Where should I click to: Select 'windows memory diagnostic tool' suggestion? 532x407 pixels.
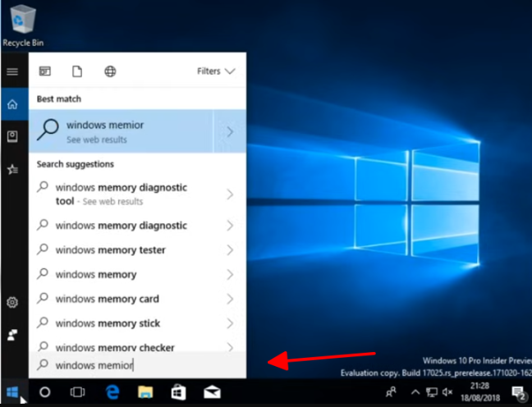[x=122, y=194]
